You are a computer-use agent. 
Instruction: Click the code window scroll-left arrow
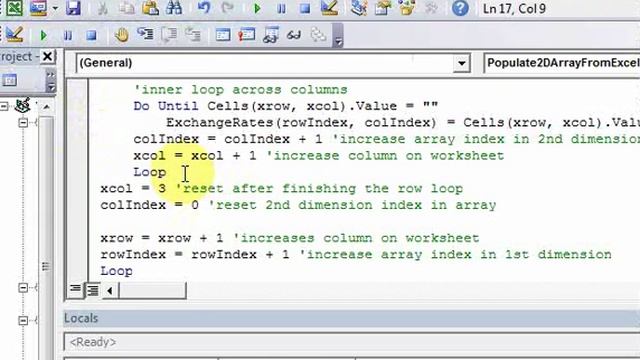coord(110,291)
